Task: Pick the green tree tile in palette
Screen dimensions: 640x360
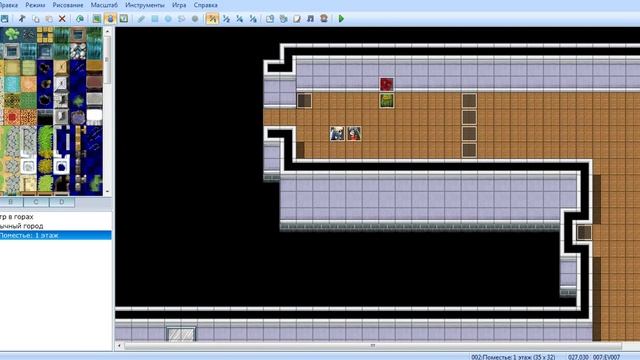Action: [12, 34]
